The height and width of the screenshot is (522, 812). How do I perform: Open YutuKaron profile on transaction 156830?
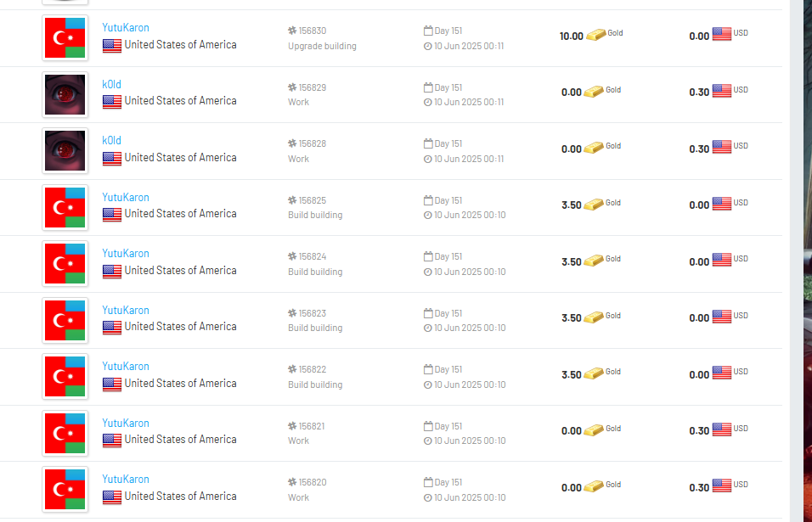coord(126,28)
